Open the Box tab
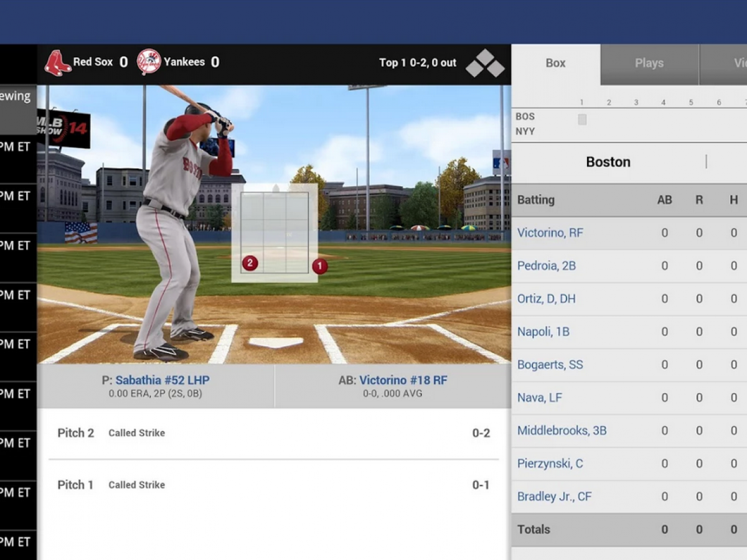This screenshot has width=747, height=560. 555,63
